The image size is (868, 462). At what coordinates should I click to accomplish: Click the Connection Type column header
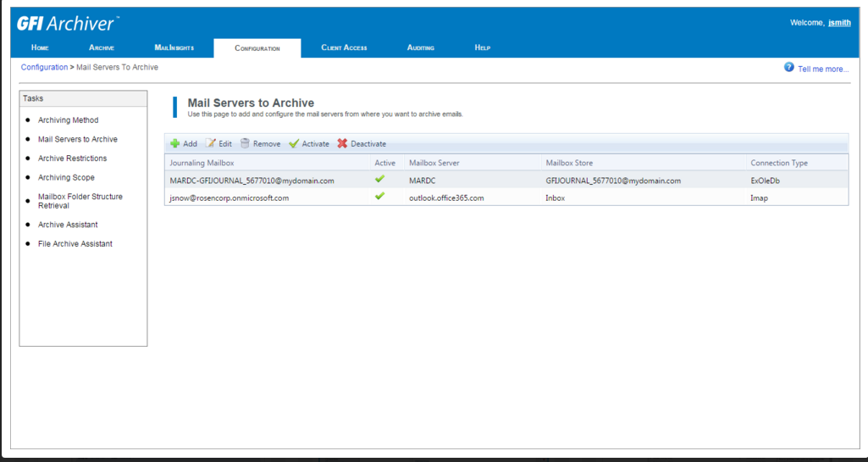click(779, 163)
